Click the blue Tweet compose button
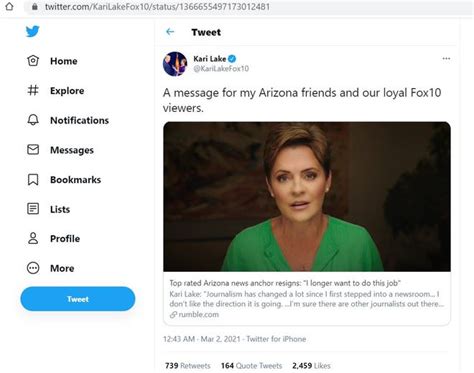This screenshot has height=373, width=474. pos(78,299)
